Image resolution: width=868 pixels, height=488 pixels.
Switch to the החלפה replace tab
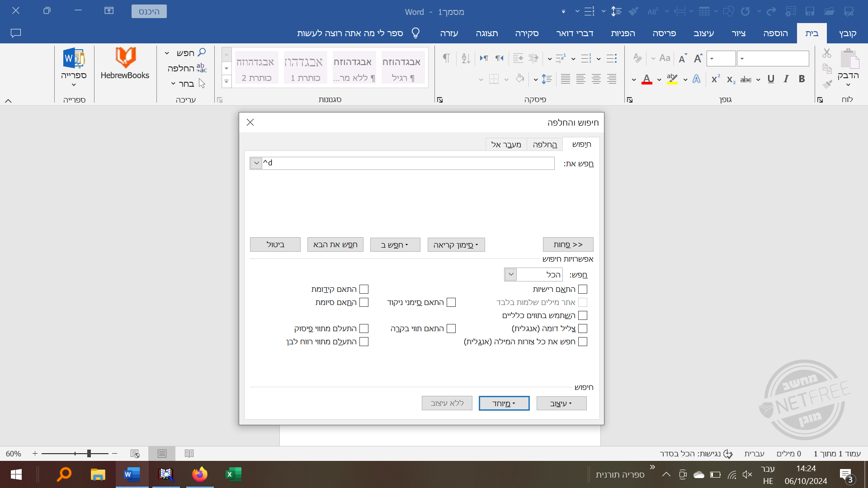(x=545, y=145)
